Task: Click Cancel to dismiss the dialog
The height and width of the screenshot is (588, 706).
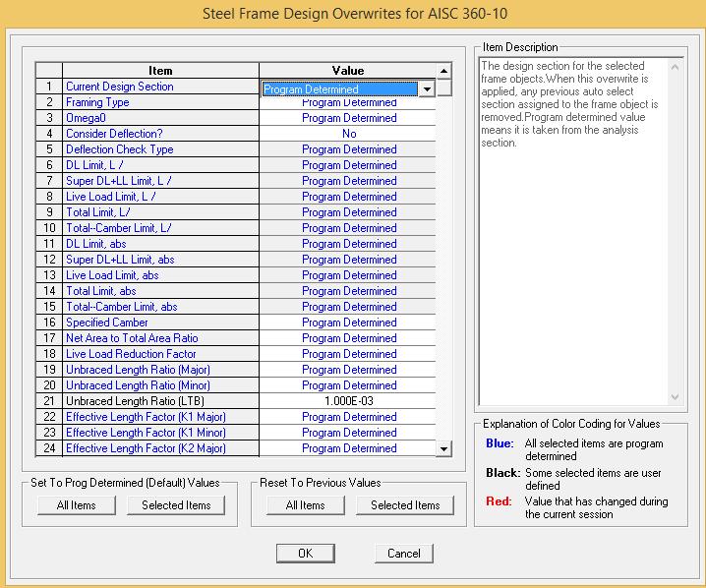Action: (404, 554)
